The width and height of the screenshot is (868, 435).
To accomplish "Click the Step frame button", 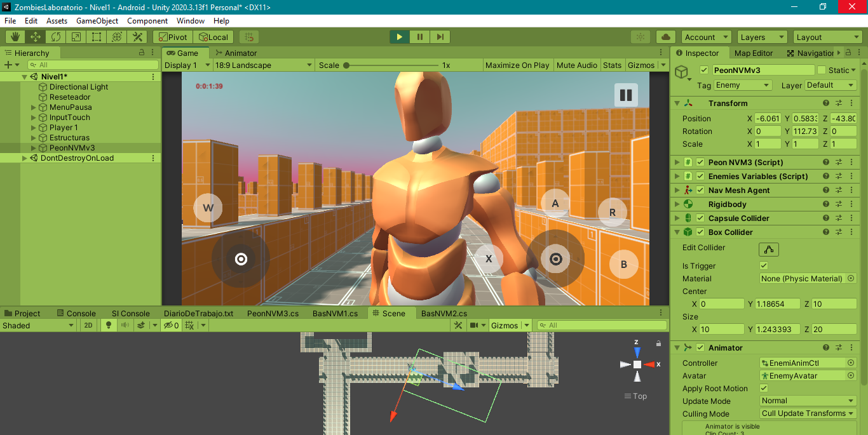I will (440, 37).
